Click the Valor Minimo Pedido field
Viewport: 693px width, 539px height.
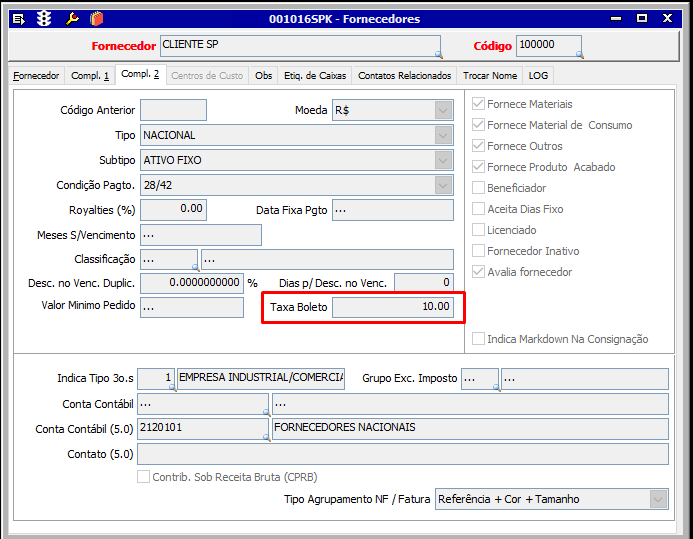pos(192,307)
